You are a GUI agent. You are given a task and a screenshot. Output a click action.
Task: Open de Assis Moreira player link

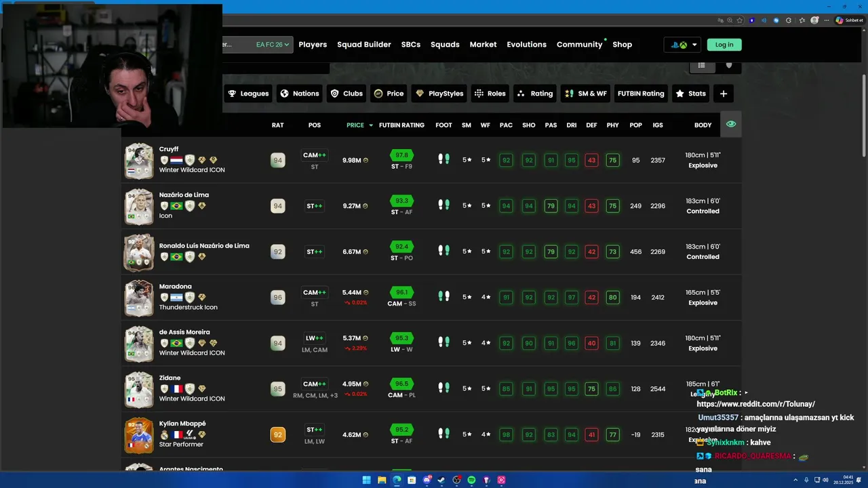tap(184, 332)
